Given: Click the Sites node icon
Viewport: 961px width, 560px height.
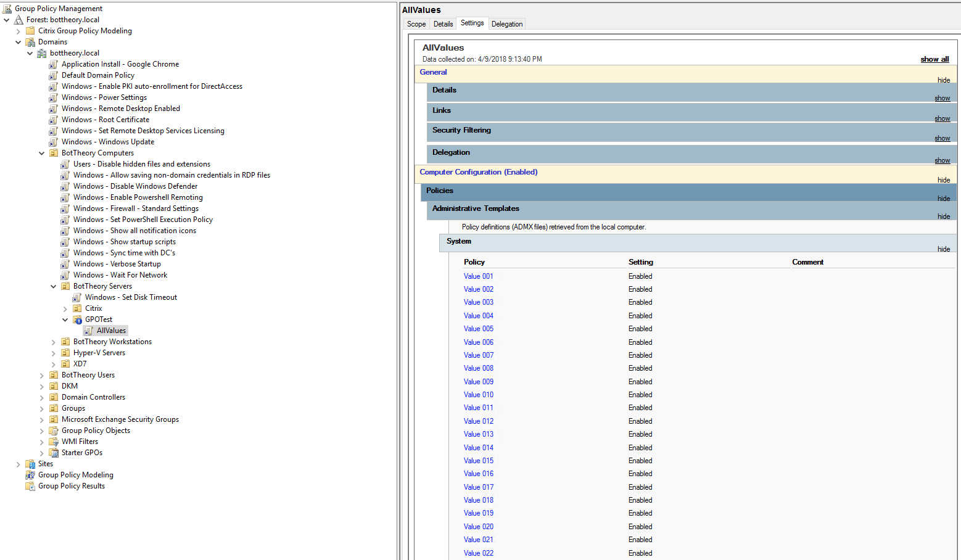Looking at the screenshot, I should point(30,464).
